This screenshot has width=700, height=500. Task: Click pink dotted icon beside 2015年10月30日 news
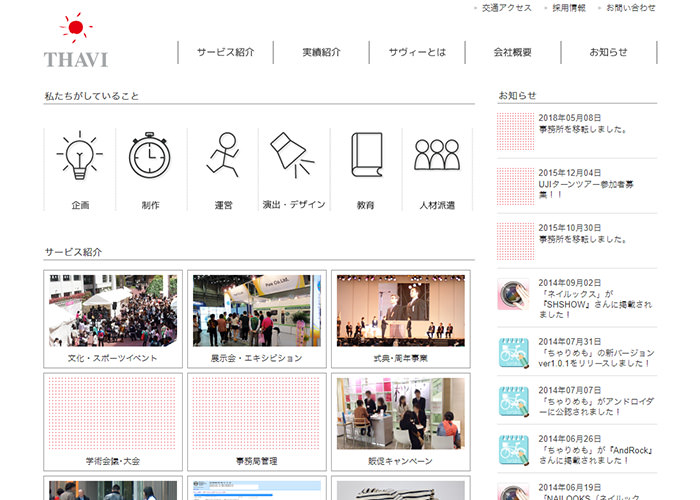[516, 241]
